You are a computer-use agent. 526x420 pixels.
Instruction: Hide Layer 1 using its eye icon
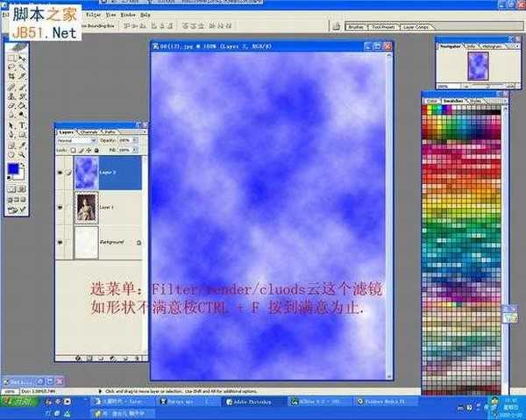pyautogui.click(x=60, y=208)
